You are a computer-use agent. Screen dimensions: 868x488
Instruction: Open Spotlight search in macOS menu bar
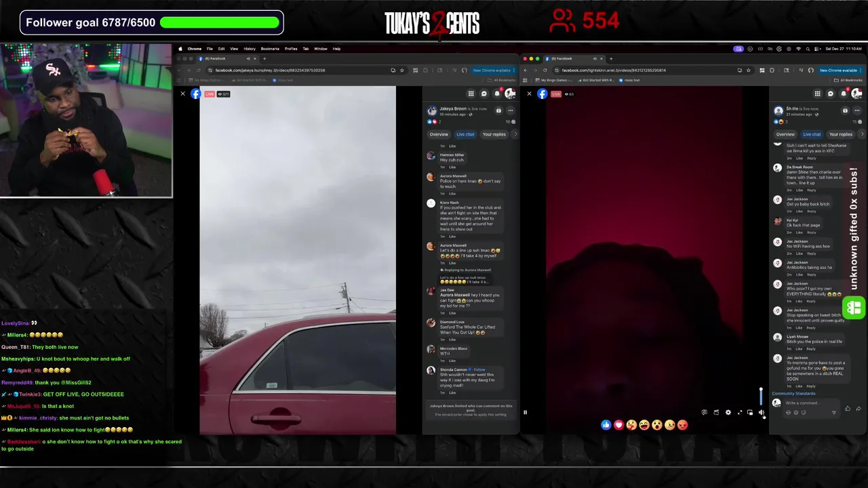coord(808,49)
